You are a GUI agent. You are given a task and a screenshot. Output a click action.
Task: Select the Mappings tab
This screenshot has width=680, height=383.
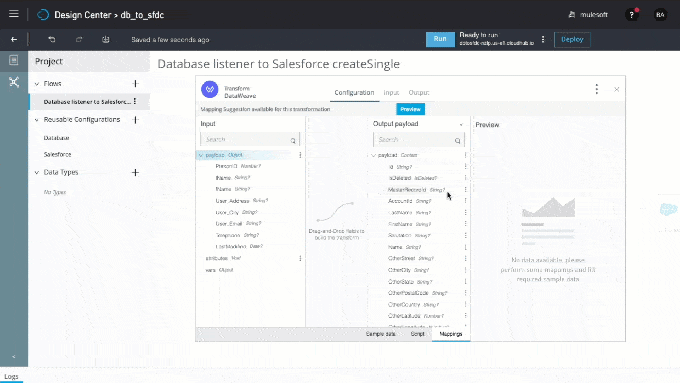coord(451,334)
